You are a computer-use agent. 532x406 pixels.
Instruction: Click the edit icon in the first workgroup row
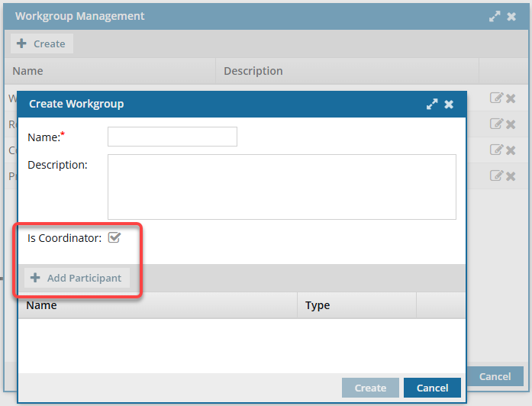(x=496, y=98)
